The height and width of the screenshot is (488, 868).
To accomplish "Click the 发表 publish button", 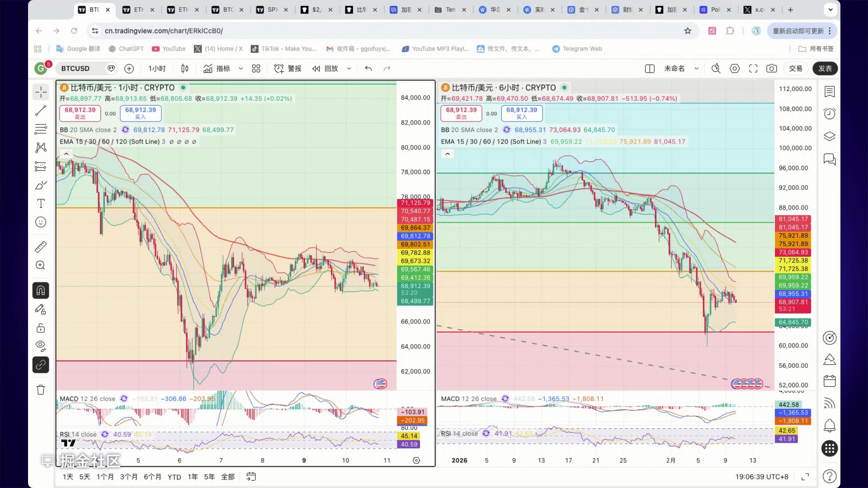I will click(825, 69).
